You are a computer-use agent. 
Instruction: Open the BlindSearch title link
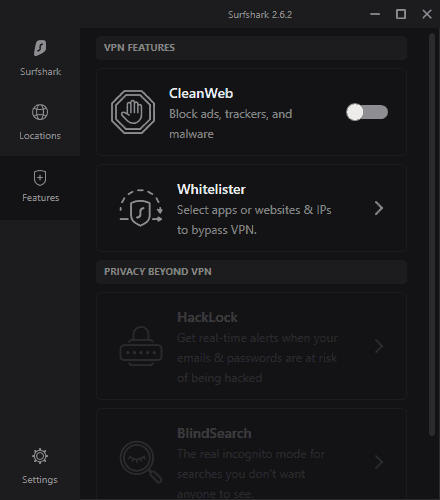point(214,433)
